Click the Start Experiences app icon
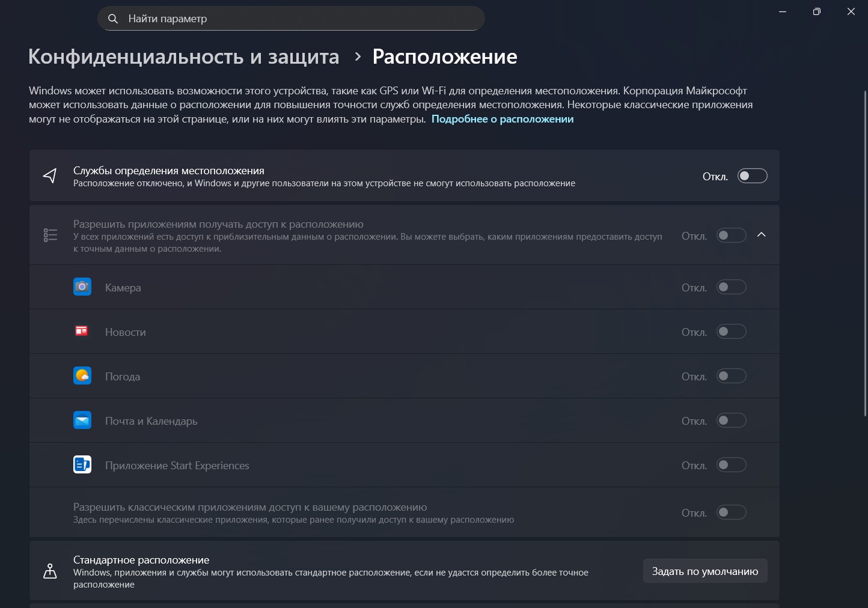 click(x=82, y=465)
